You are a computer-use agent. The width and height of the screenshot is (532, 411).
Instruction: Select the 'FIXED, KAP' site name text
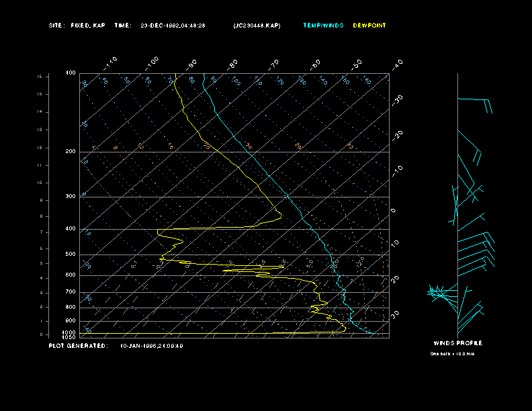click(88, 26)
